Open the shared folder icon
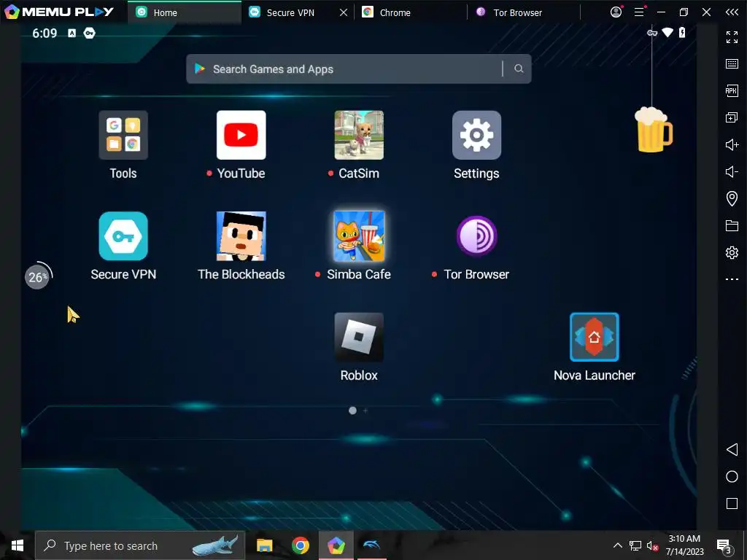The width and height of the screenshot is (747, 560). click(x=732, y=225)
